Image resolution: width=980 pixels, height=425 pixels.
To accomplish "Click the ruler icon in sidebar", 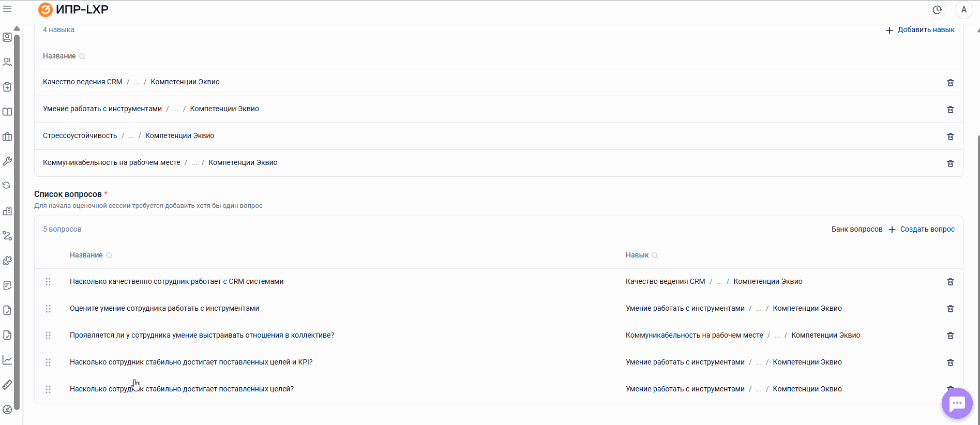I will (x=7, y=385).
